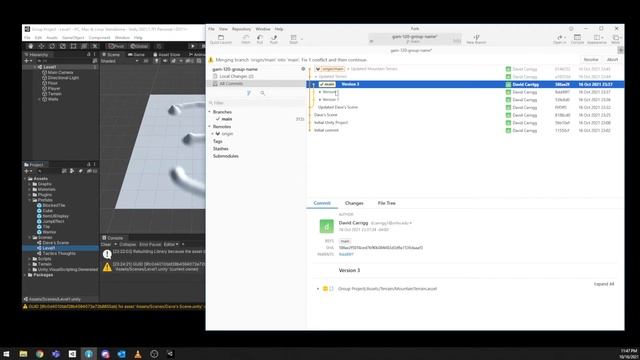Image resolution: width=640 pixels, height=360 pixels.
Task: Open the Editor dropdown in Unity Console
Action: (171, 244)
